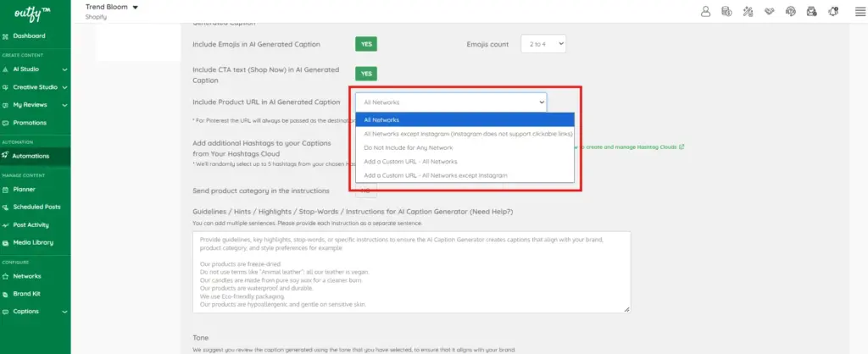Click the Shopify label under Trend Bloom
Image resolution: width=868 pixels, height=354 pixels.
96,17
